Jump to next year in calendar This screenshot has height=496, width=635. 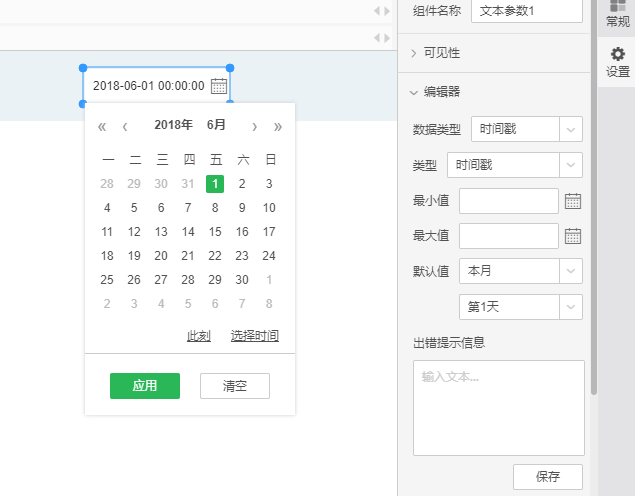pos(278,126)
